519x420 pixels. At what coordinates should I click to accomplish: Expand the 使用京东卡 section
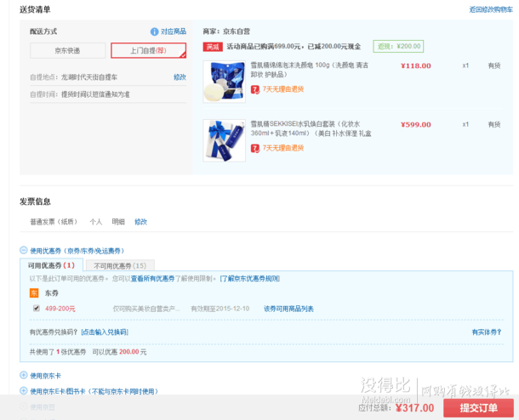click(24, 375)
